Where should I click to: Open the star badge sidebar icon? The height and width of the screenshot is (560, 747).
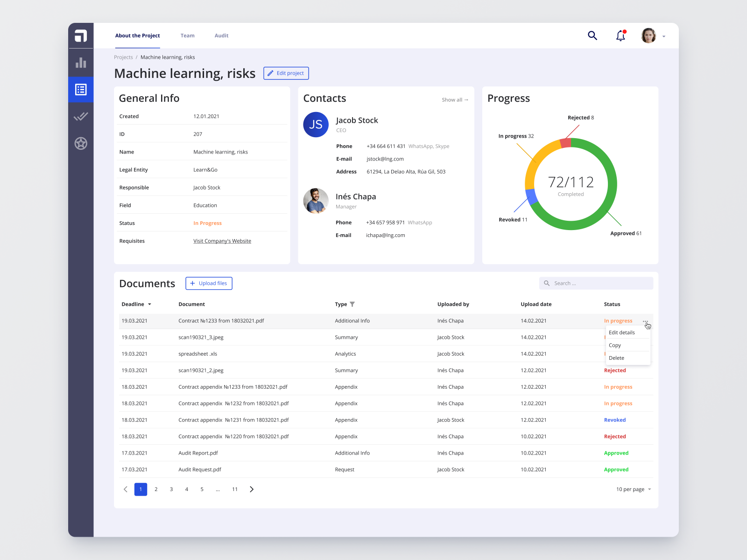point(80,143)
